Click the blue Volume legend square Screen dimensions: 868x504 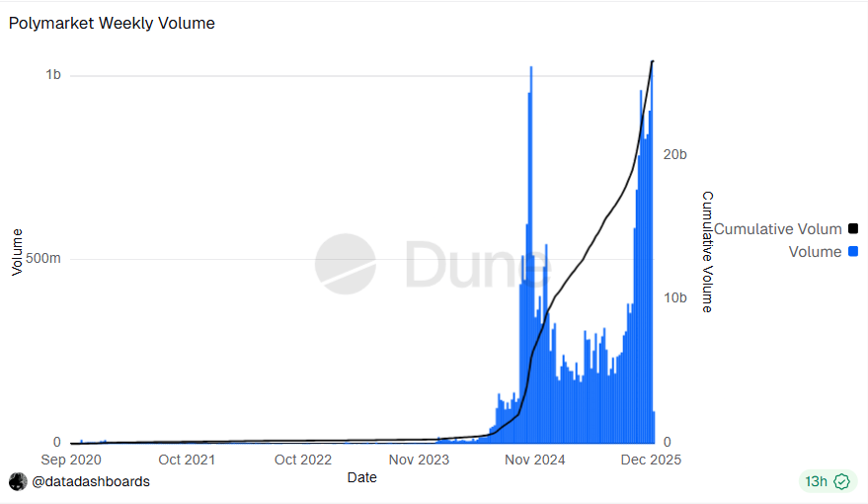pyautogui.click(x=853, y=252)
